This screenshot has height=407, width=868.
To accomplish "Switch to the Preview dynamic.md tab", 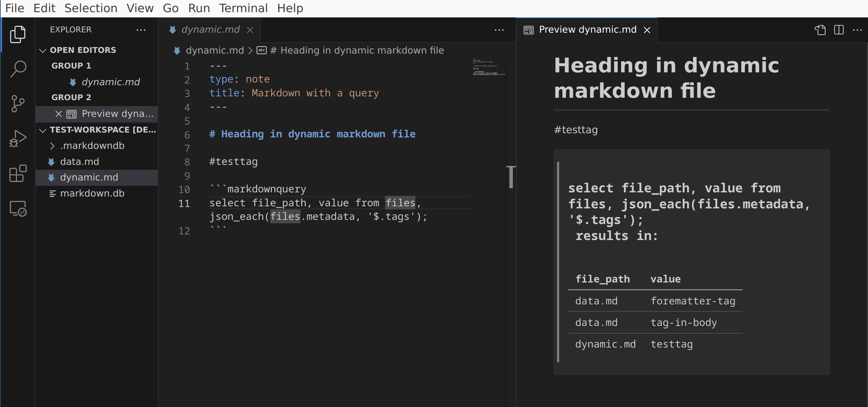I will [x=587, y=30].
